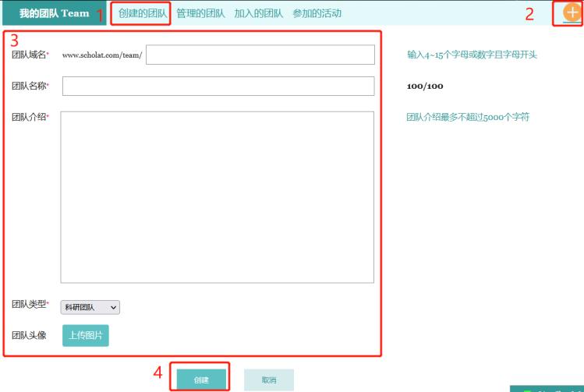Screen dimensions: 584x392
Task: Select the 参加的活动 tab
Action: [317, 13]
